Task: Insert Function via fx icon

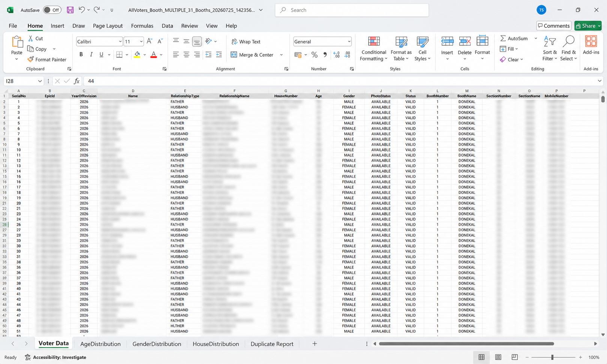Action: [76, 81]
